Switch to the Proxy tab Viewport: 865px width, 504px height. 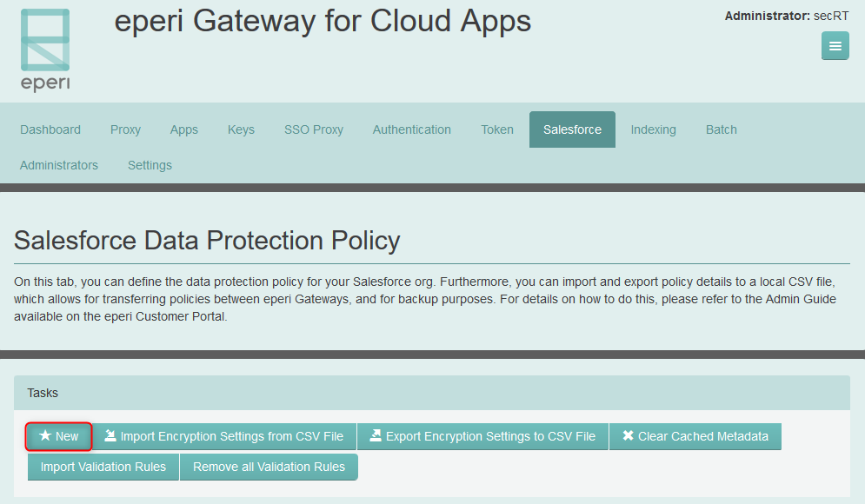(x=125, y=129)
